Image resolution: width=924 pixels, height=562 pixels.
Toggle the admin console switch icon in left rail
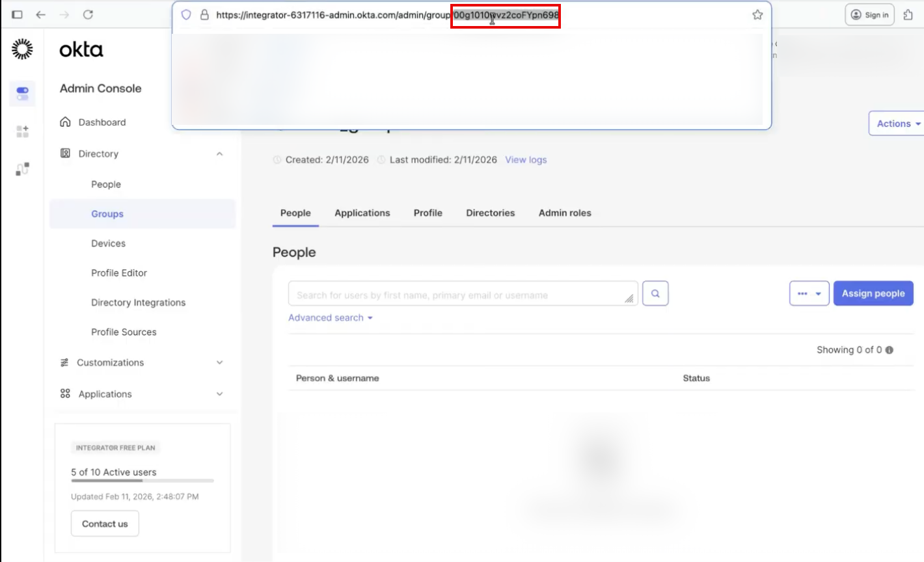pos(22,94)
